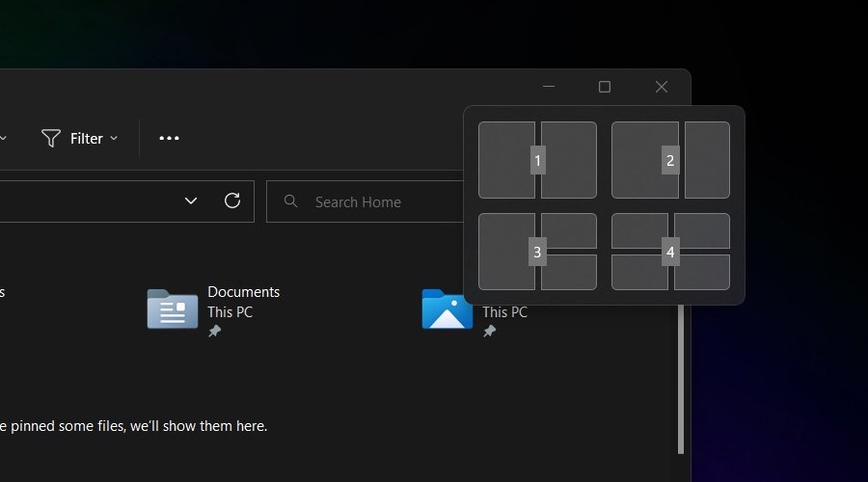Click the search magnifier icon
This screenshot has width=868, height=482.
click(290, 201)
